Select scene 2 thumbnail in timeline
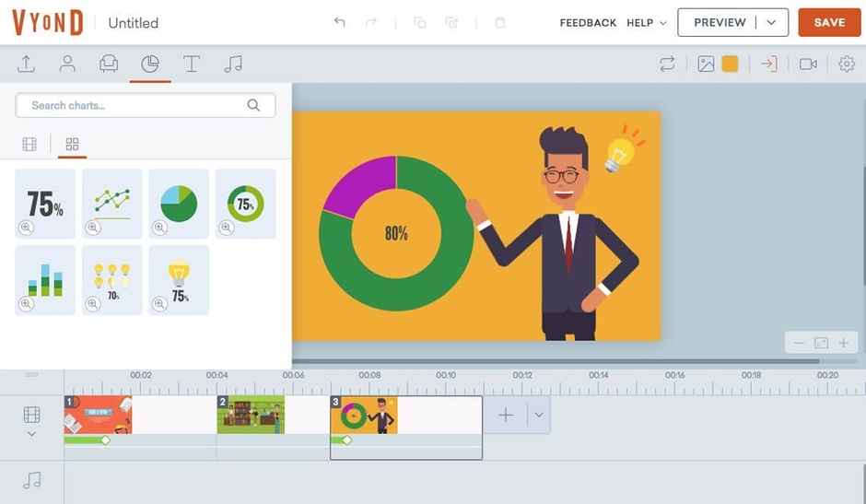Image resolution: width=866 pixels, height=504 pixels. point(251,416)
